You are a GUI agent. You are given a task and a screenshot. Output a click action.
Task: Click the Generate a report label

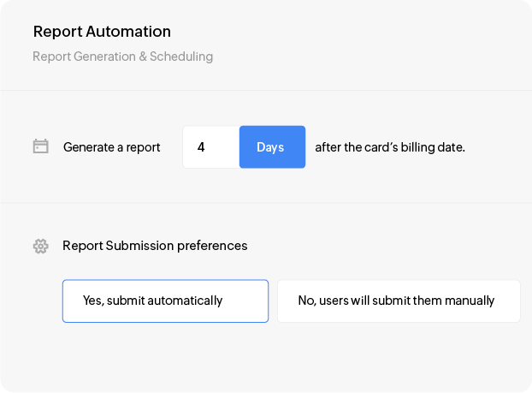(112, 147)
